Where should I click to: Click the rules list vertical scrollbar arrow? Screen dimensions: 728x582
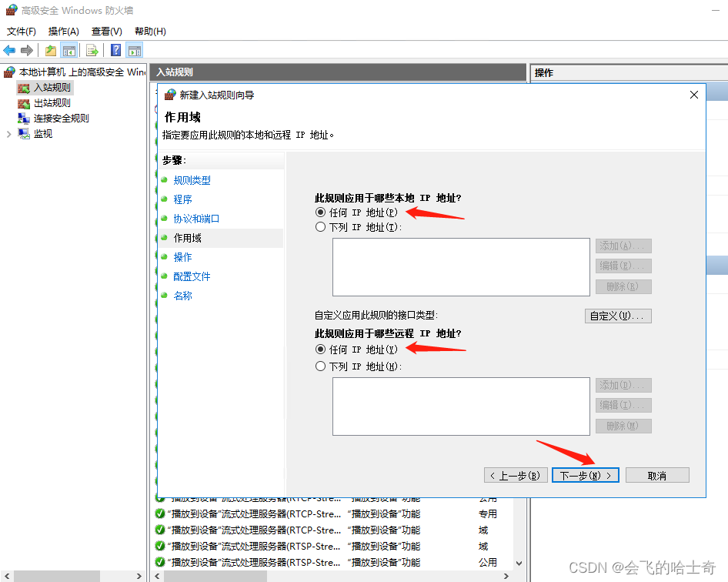[519, 561]
